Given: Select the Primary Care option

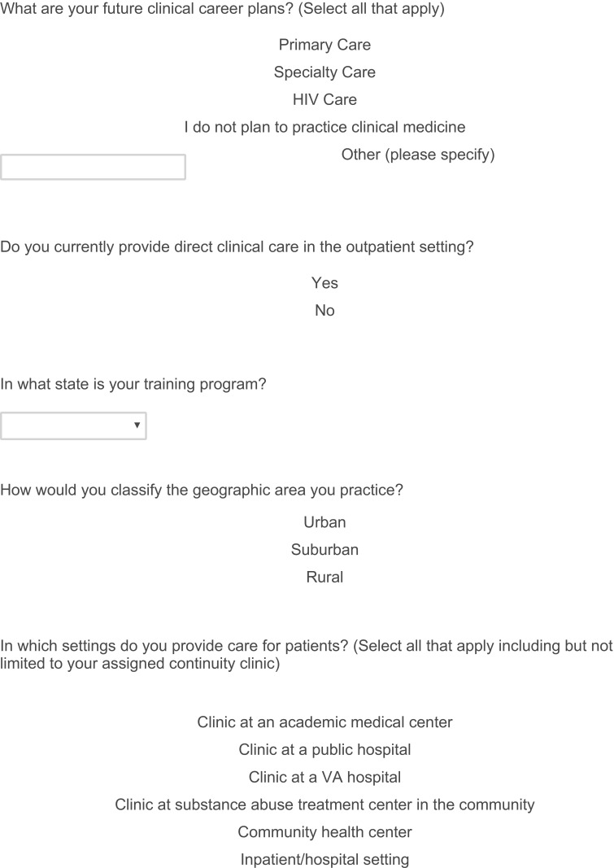Looking at the screenshot, I should [x=324, y=45].
